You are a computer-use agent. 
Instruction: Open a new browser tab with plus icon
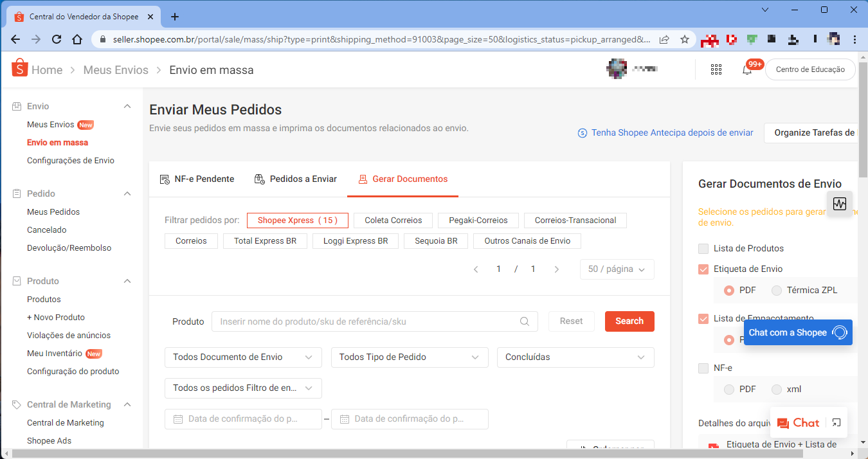click(175, 17)
